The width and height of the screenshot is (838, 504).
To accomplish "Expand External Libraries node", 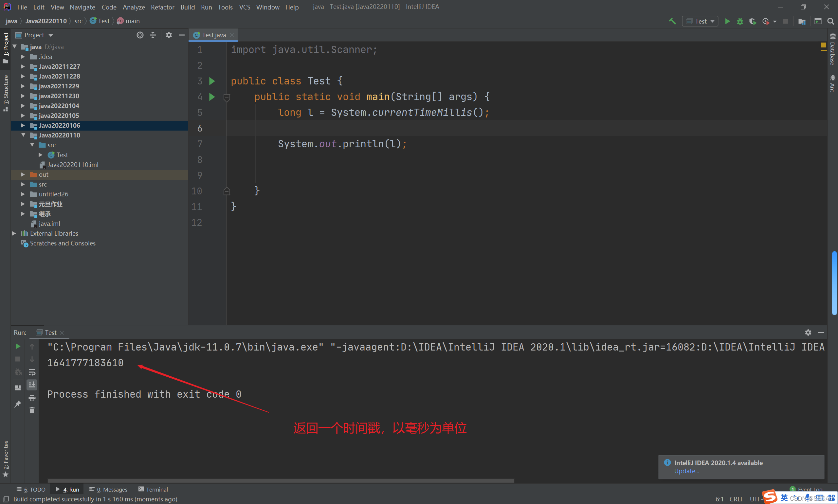I will [x=14, y=233].
